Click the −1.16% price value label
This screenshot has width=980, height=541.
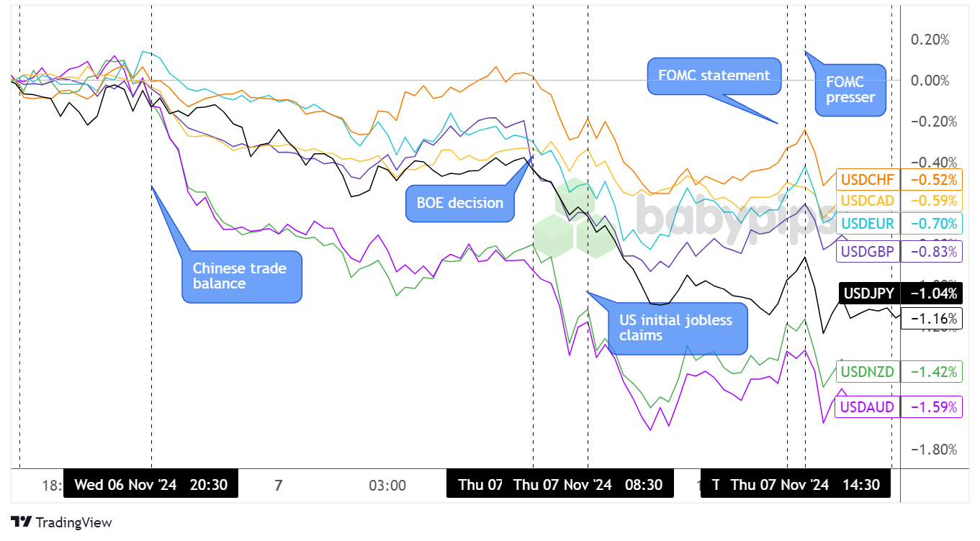point(934,318)
